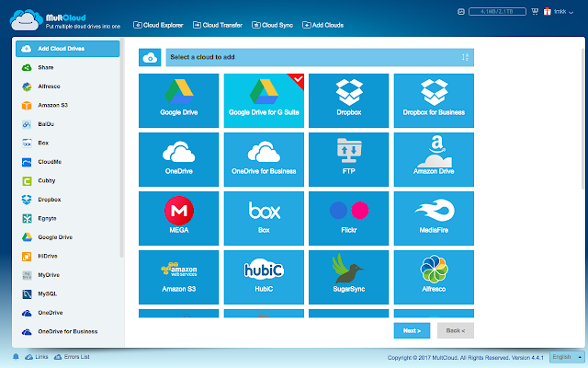
Task: Choose the Dropbox cloud tile
Action: [349, 100]
